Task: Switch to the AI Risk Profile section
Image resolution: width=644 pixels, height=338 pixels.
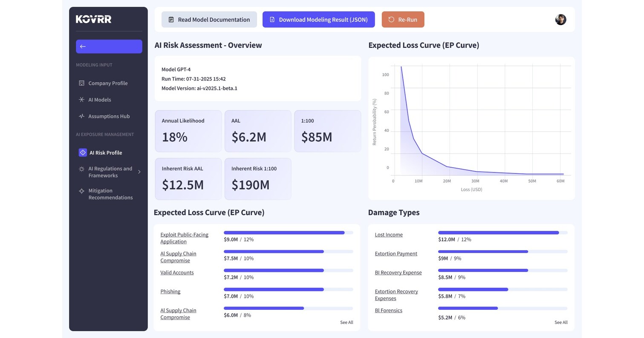Action: pos(105,152)
